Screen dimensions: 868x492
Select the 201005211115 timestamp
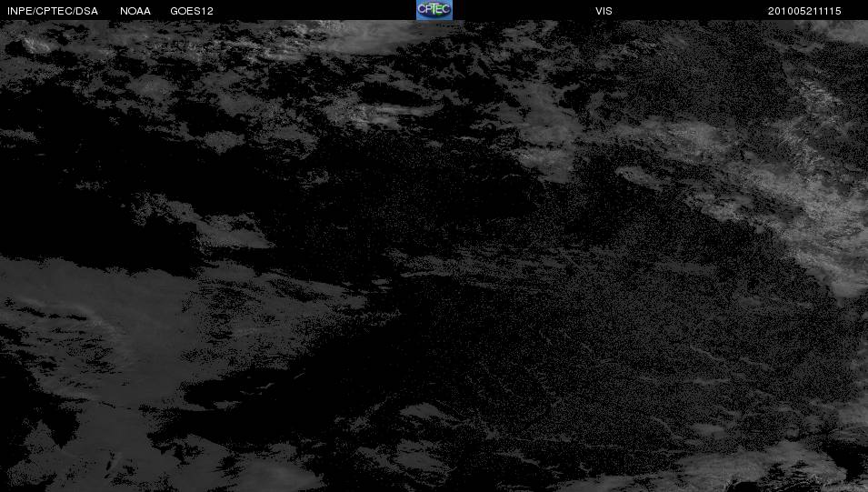point(804,11)
